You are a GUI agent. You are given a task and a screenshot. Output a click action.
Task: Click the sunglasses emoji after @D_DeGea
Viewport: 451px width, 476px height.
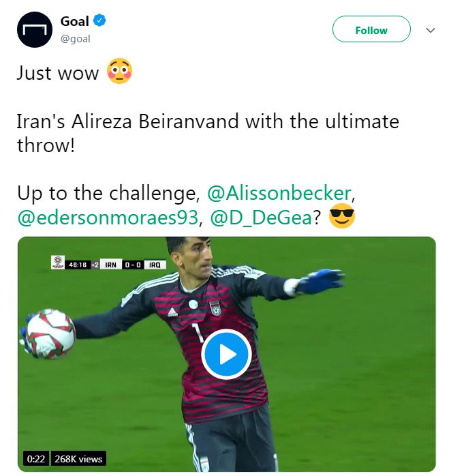point(342,216)
